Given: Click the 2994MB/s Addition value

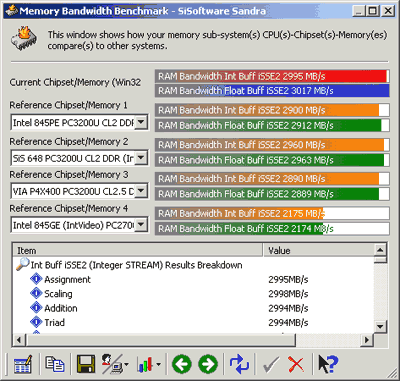Looking at the screenshot, I should [x=288, y=308].
